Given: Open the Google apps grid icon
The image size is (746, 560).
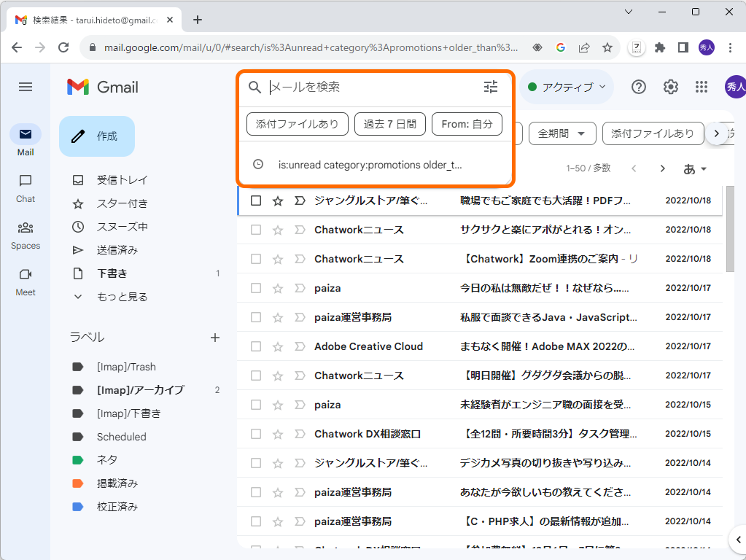Looking at the screenshot, I should tap(701, 87).
